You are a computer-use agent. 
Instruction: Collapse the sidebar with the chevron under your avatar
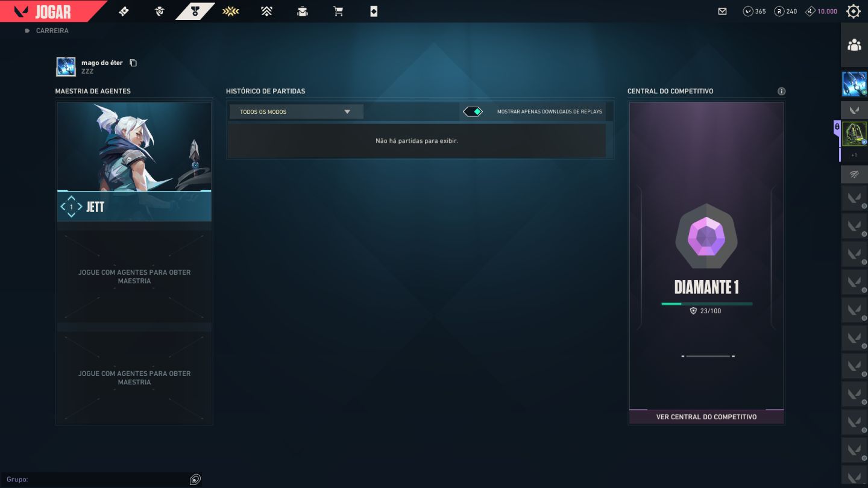[x=854, y=110]
